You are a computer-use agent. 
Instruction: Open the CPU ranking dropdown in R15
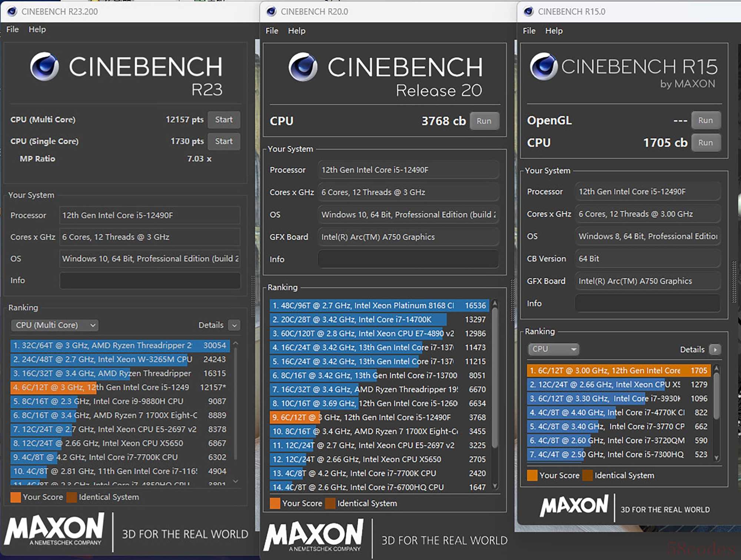553,349
